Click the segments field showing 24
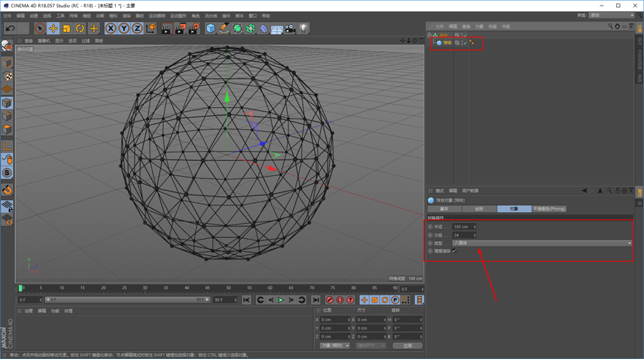This screenshot has width=644, height=359. pos(464,235)
